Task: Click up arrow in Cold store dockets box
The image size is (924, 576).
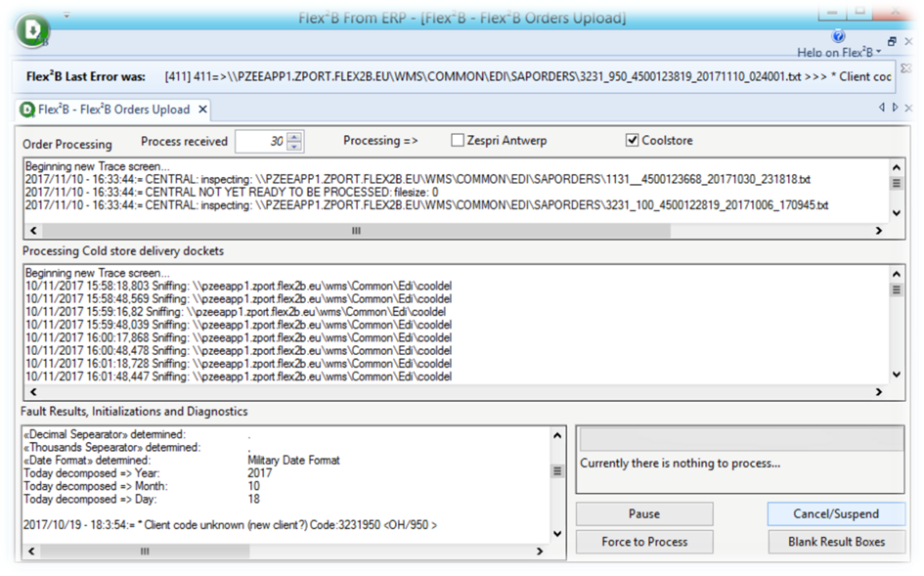Action: tap(897, 274)
